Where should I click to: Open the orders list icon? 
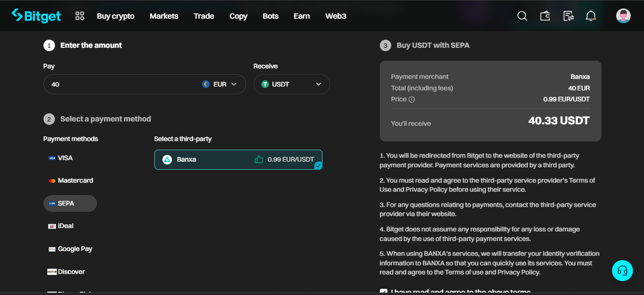(x=569, y=16)
